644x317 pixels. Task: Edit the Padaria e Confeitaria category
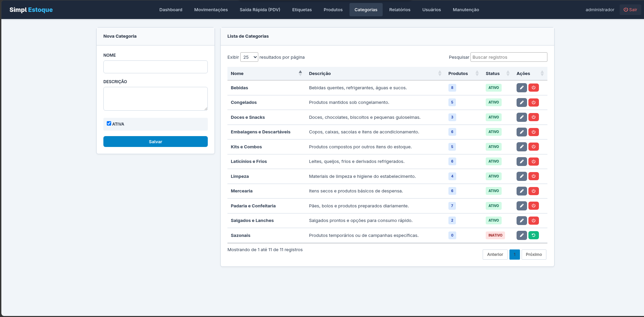(522, 206)
